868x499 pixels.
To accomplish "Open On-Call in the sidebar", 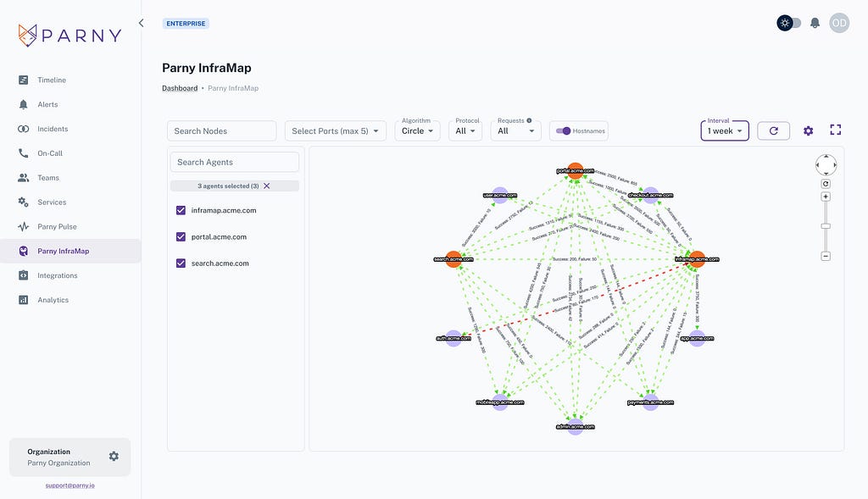I will tap(70, 153).
